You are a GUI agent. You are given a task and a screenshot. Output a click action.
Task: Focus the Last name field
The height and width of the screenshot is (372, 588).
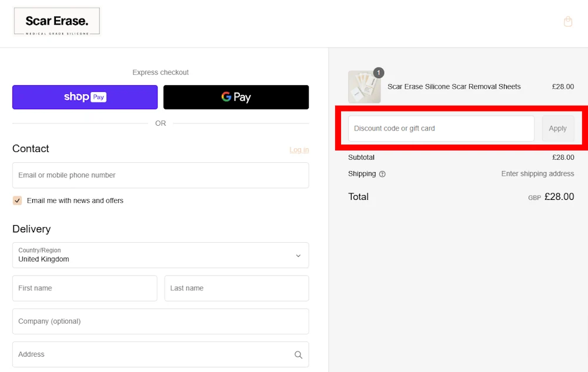pyautogui.click(x=236, y=289)
